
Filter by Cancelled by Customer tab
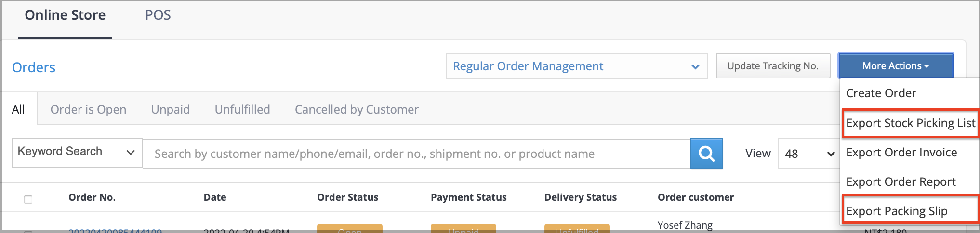[x=357, y=110]
